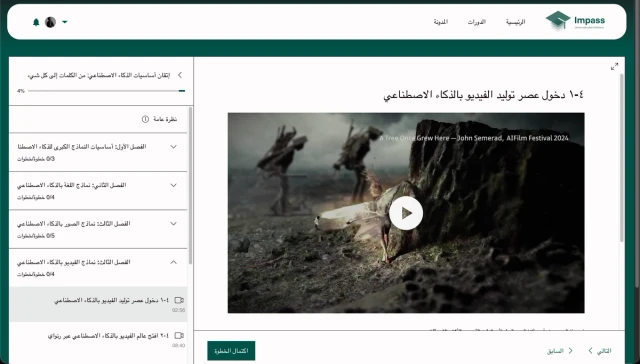Select lesson ٤-١ دخول عصر توليد الفيديو

pos(98,304)
